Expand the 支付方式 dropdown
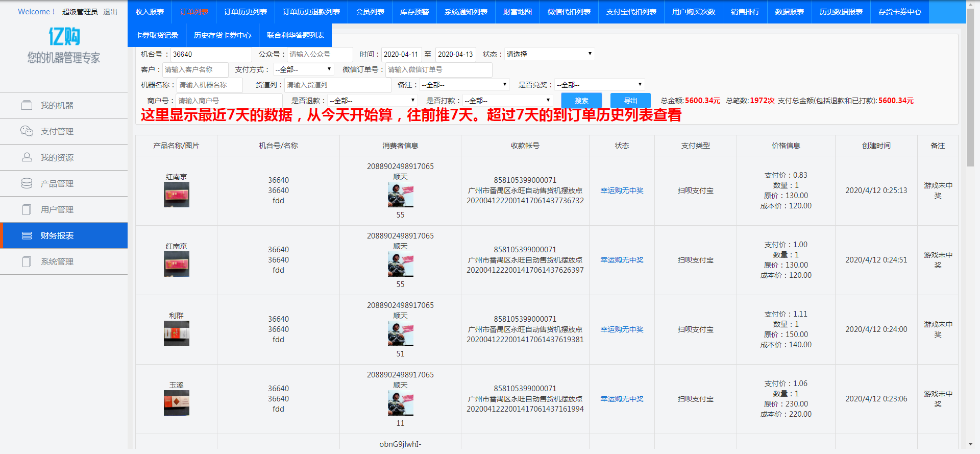Screen dimensions: 980x454 (303, 69)
